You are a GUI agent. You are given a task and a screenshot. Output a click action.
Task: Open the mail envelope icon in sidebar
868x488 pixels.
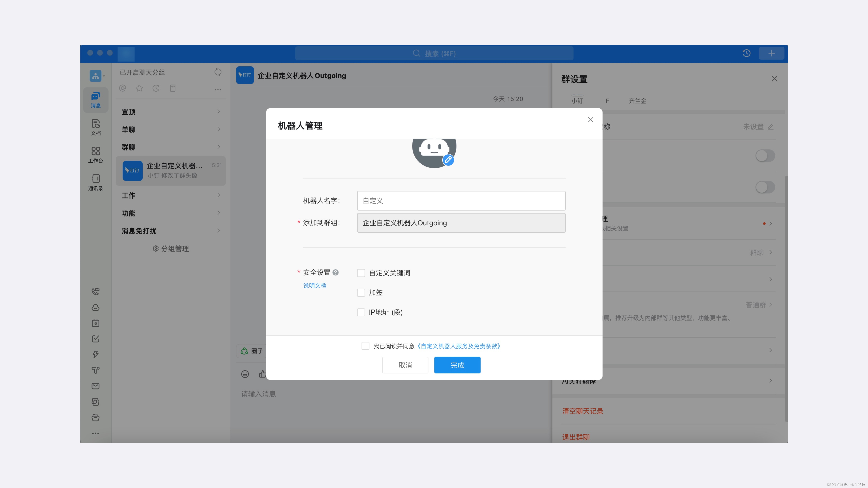coord(96,386)
